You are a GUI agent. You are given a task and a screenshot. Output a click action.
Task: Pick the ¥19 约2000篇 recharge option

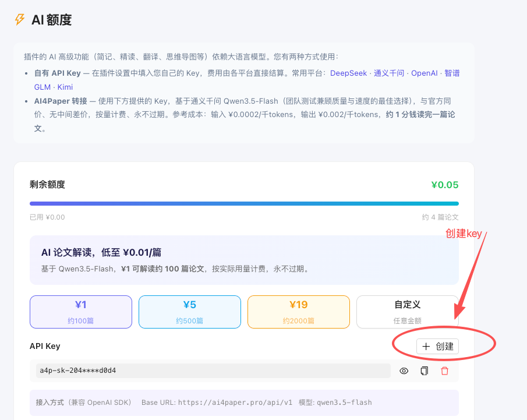[299, 312]
